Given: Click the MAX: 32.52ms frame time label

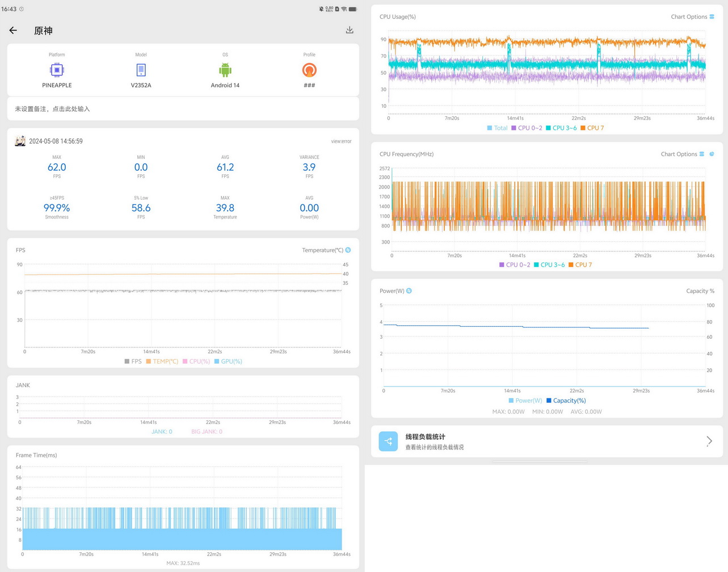Looking at the screenshot, I should (x=183, y=563).
